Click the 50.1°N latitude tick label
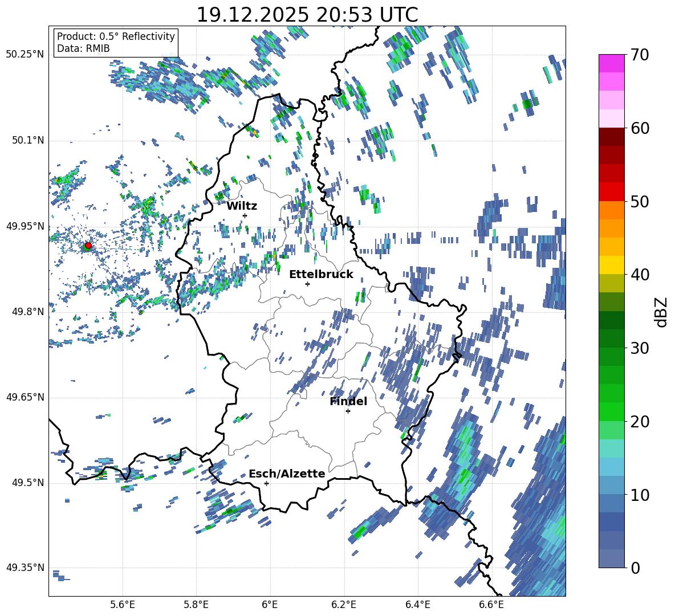 28,140
